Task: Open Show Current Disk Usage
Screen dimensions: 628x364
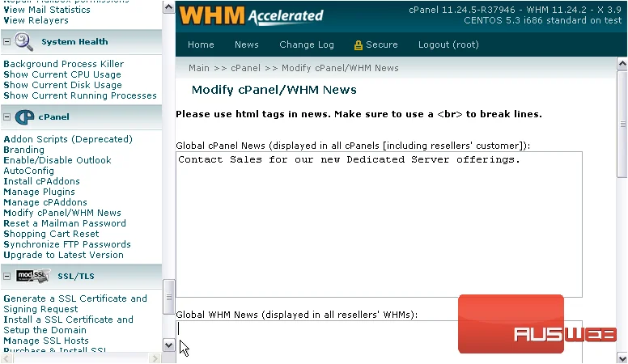Action: point(62,85)
